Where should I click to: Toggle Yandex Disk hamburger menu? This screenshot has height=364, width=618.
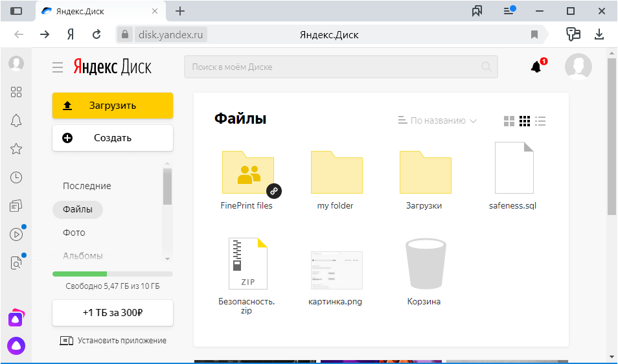pyautogui.click(x=58, y=67)
